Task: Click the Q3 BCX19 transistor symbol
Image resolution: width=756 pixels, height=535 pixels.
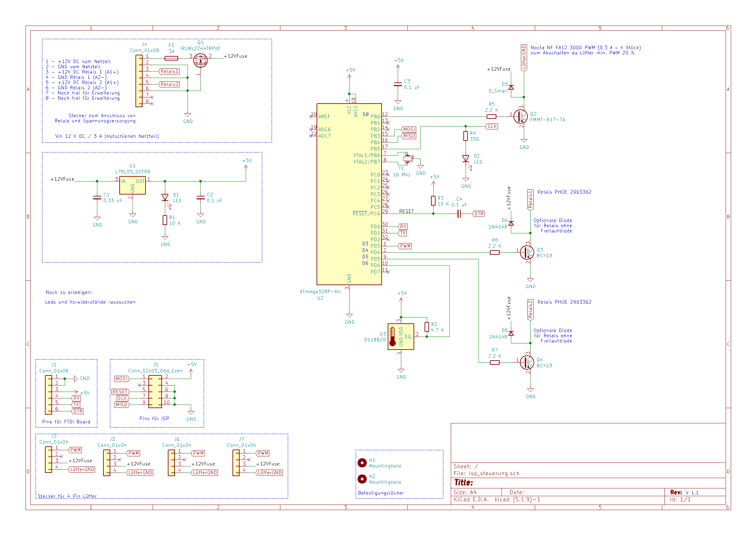Action: pyautogui.click(x=527, y=252)
